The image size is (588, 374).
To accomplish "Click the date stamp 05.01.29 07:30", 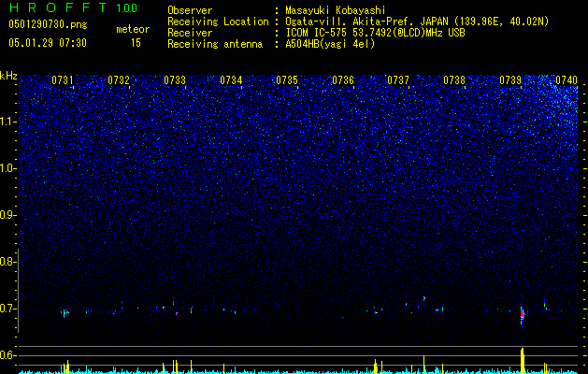I will pos(48,43).
